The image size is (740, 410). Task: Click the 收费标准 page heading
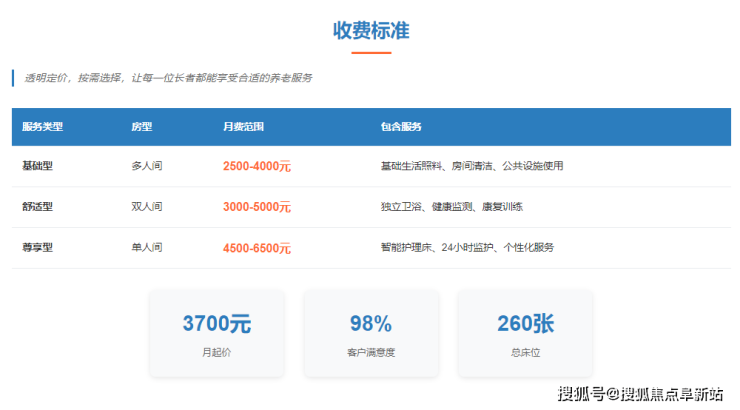370,30
